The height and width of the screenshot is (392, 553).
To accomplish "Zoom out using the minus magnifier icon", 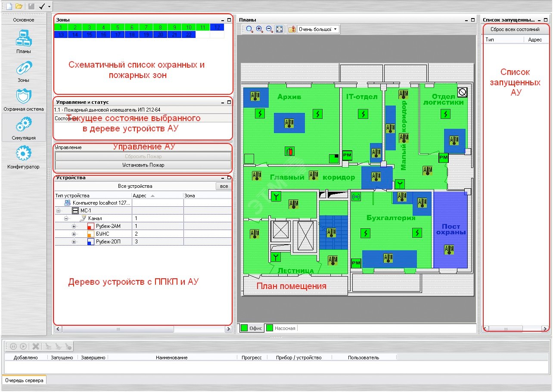I will click(269, 29).
